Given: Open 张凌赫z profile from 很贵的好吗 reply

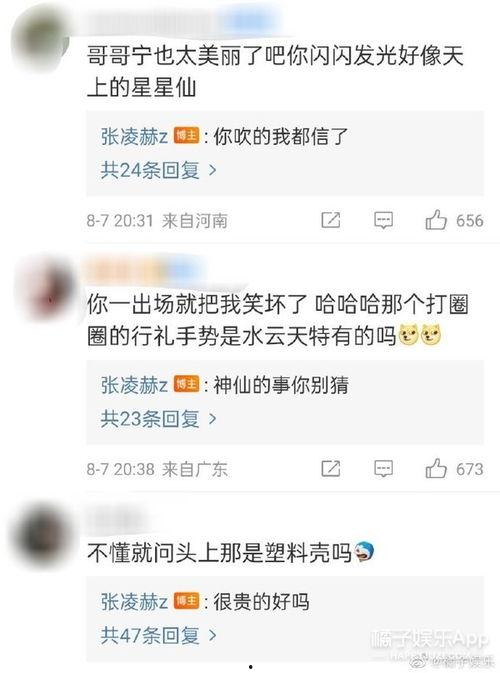Looking at the screenshot, I should [x=134, y=601].
